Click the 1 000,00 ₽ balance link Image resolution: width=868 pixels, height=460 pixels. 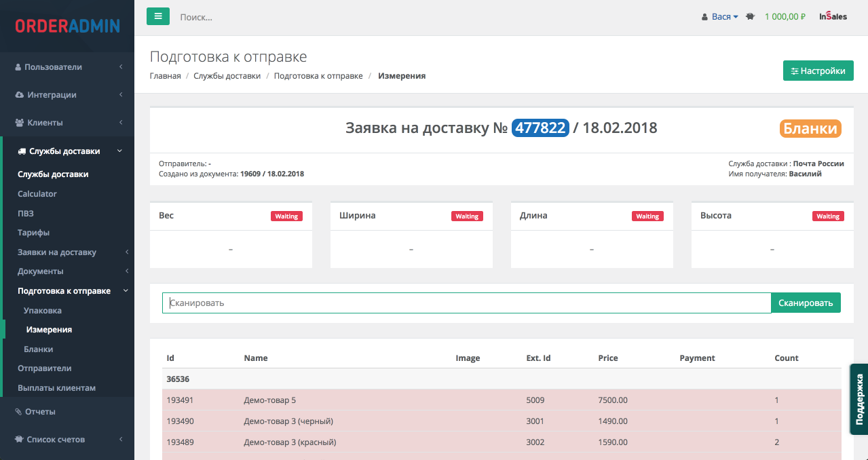click(785, 17)
